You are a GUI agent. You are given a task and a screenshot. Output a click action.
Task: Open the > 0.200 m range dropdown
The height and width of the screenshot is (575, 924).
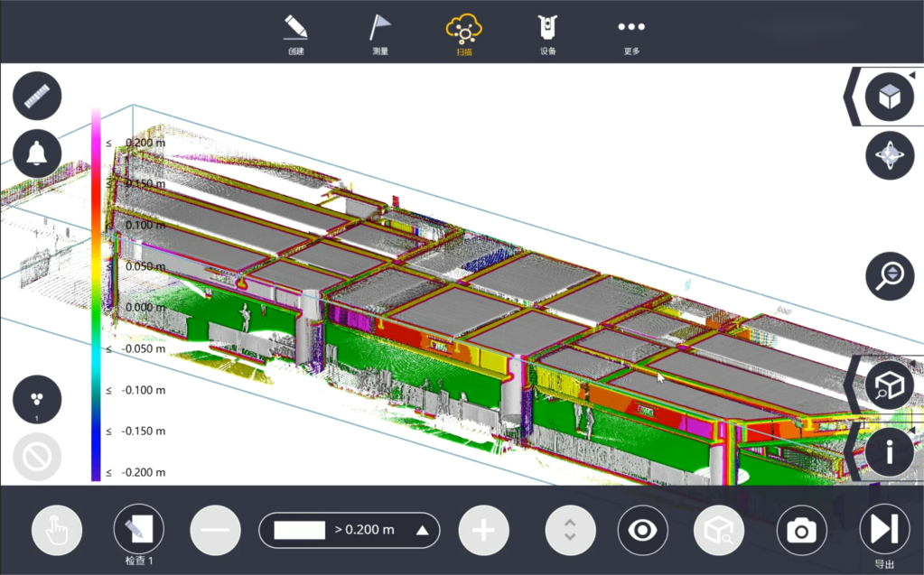click(x=350, y=530)
